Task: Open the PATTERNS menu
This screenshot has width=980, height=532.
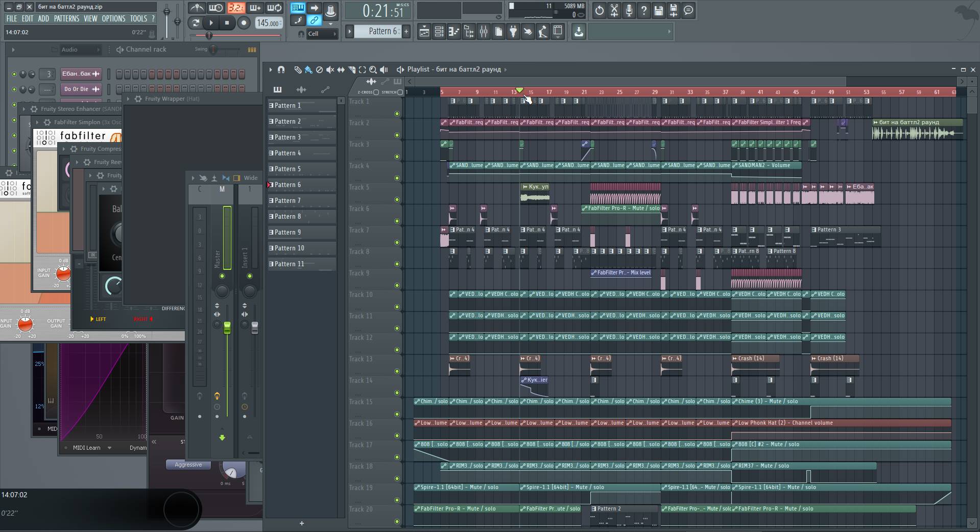Action: click(66, 18)
